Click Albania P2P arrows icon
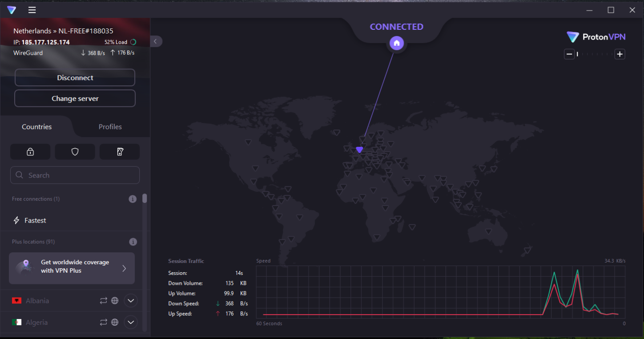The image size is (644, 339). (104, 301)
